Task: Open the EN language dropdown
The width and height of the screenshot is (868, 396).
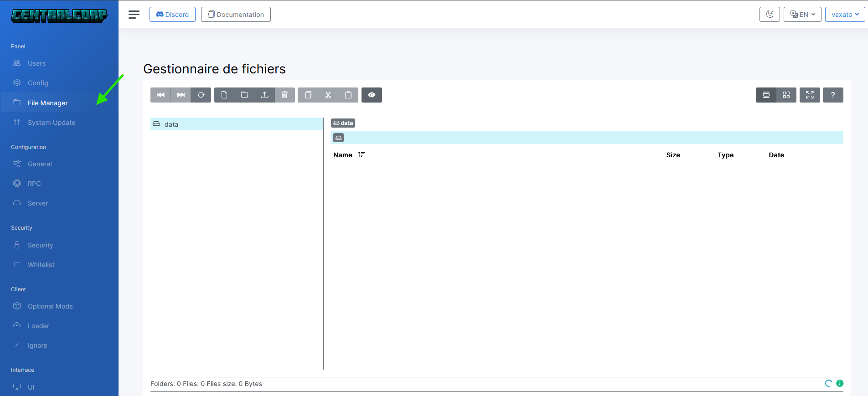Action: (802, 14)
